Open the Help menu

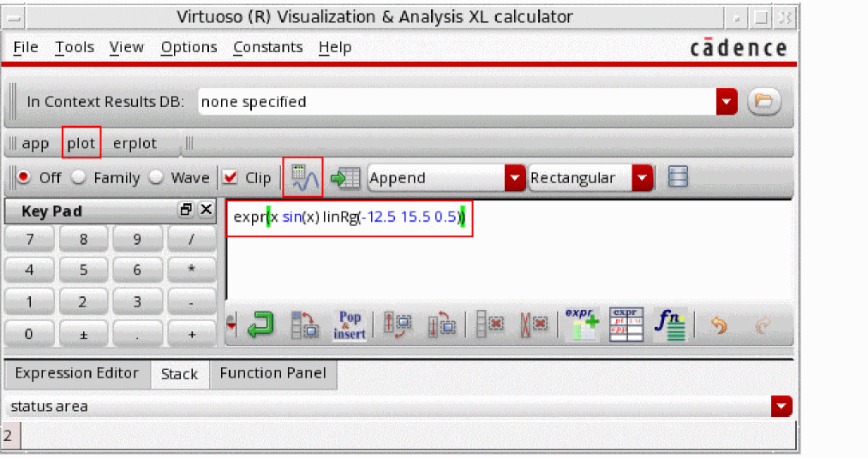pos(335,48)
